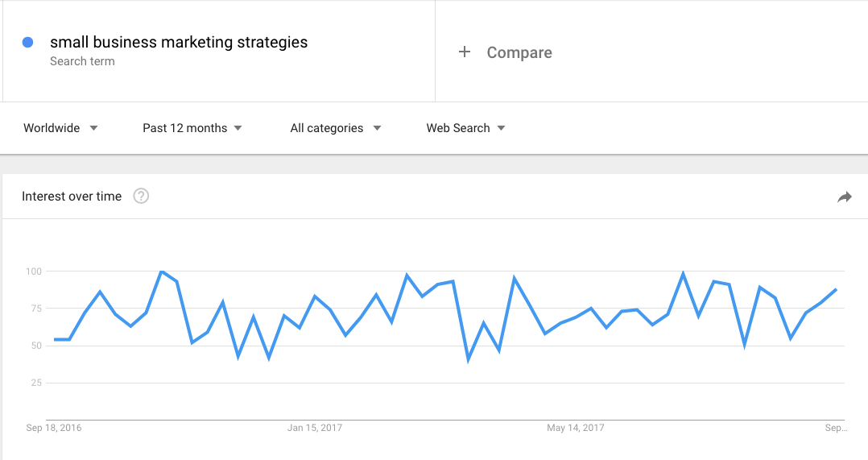Click the arrow beside All categories
The width and height of the screenshot is (868, 460).
[377, 128]
